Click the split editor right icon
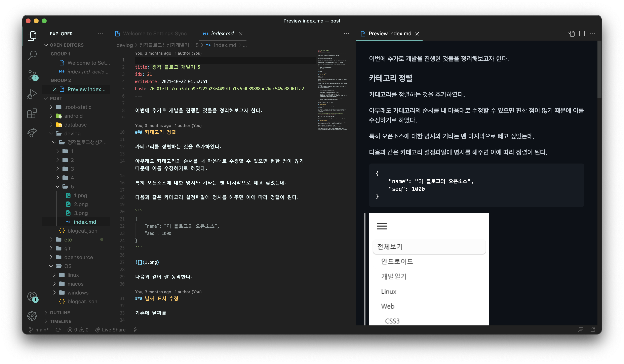Screen dimensions: 624x364 point(582,34)
